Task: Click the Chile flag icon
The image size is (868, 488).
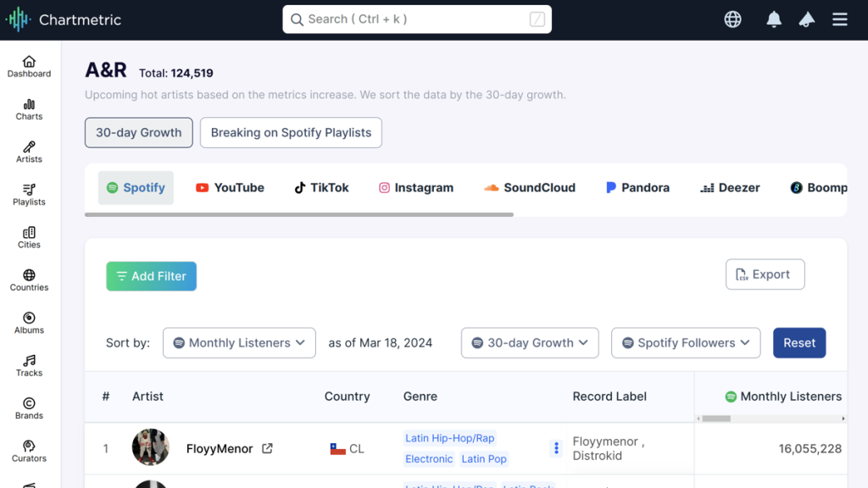Action: 337,449
